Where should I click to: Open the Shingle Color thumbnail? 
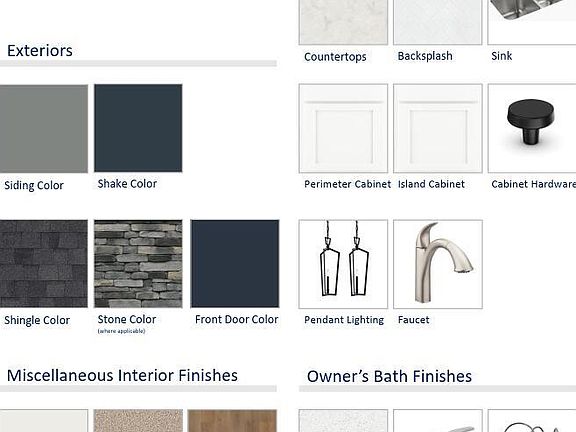point(44,263)
